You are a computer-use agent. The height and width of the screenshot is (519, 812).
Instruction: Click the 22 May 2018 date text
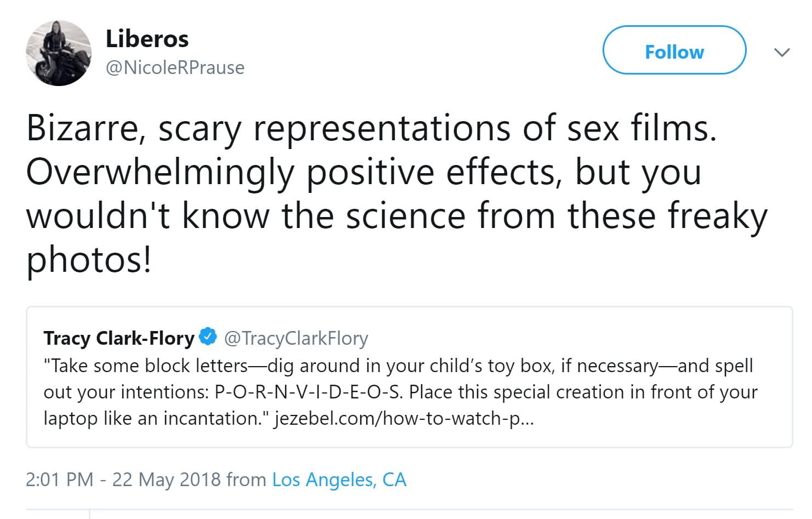tap(166, 480)
